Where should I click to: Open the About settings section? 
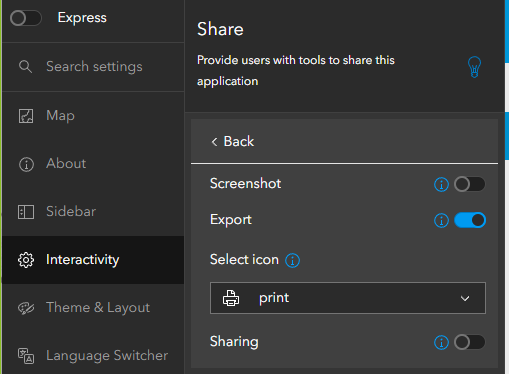93,164
